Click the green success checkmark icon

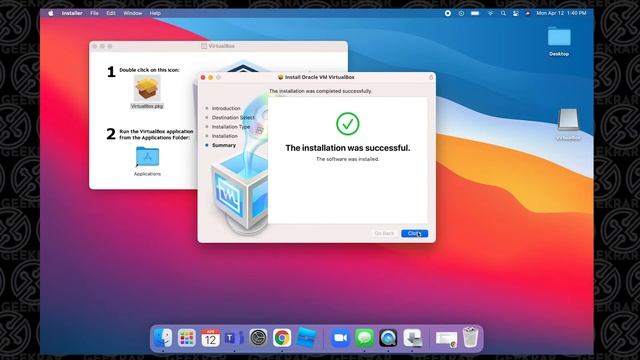click(x=348, y=124)
